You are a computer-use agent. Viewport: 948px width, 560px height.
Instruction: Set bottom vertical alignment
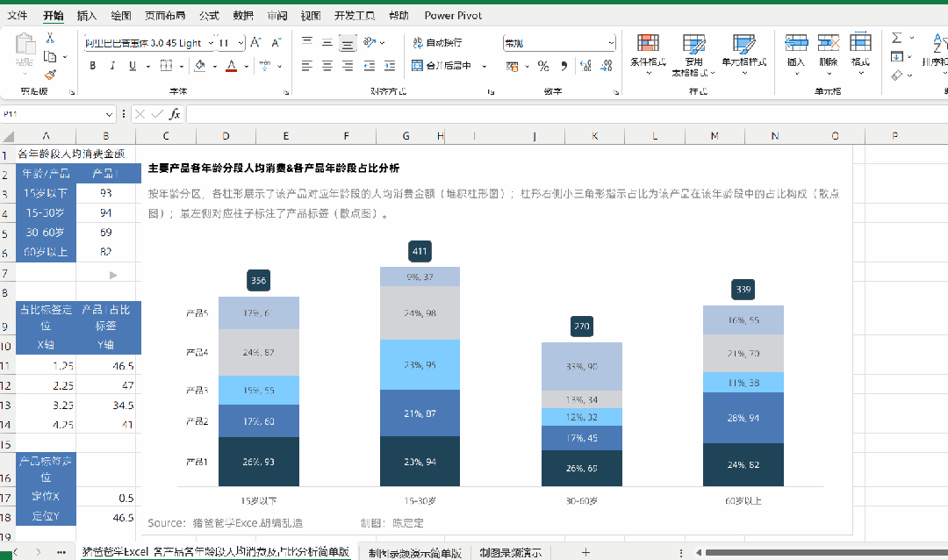[x=348, y=42]
